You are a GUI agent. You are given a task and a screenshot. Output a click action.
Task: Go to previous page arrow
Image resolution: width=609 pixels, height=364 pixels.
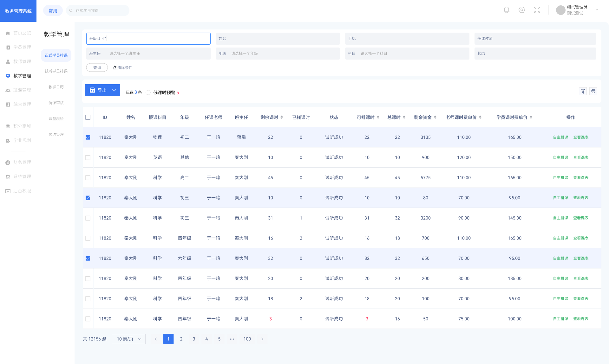[x=155, y=339]
